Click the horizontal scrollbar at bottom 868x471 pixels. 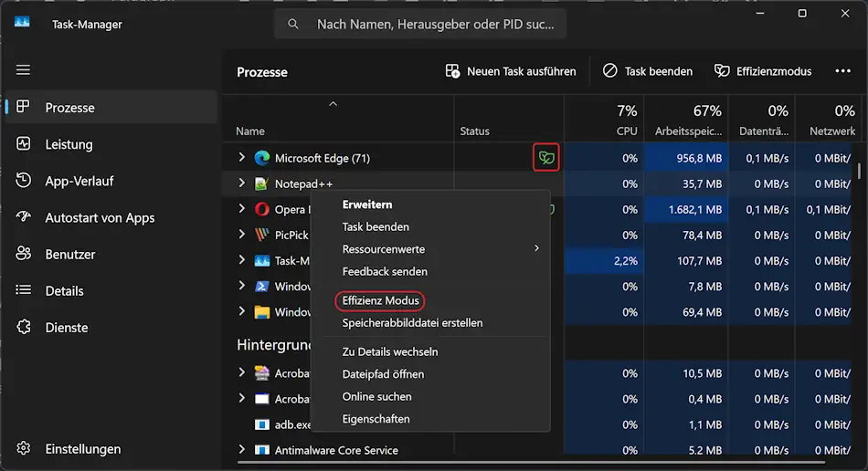coord(532,462)
